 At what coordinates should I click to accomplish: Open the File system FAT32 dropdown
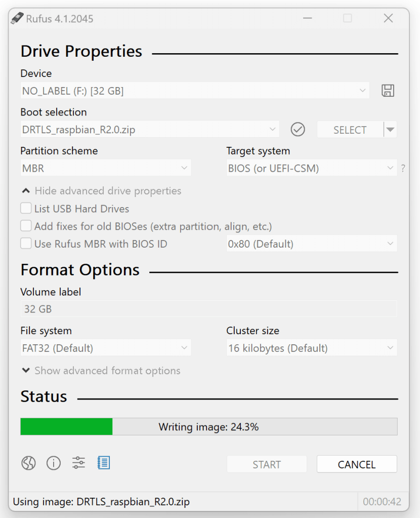coord(105,348)
